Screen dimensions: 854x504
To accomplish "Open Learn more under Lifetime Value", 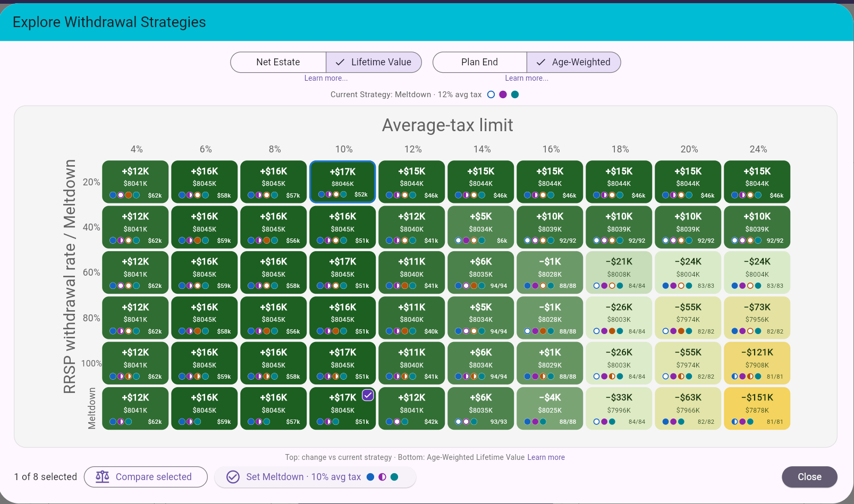I will [326, 78].
